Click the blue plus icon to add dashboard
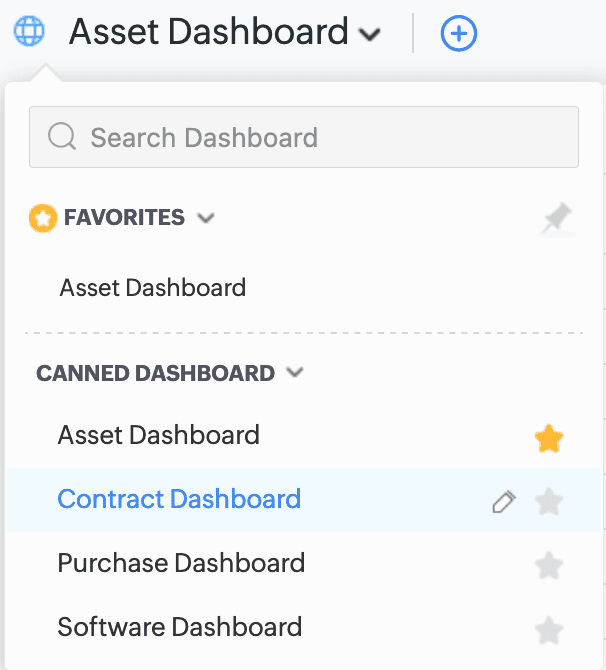The height and width of the screenshot is (670, 606). [459, 35]
